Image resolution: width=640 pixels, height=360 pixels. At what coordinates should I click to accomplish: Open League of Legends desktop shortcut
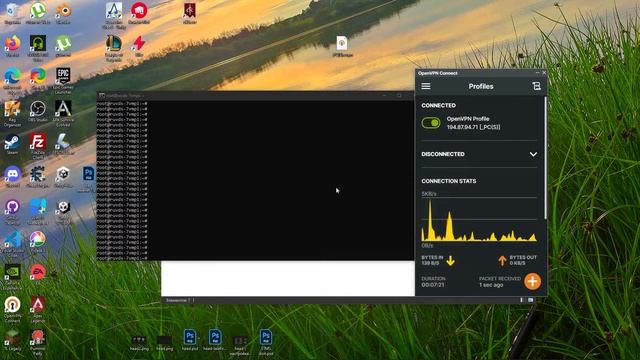[x=113, y=48]
